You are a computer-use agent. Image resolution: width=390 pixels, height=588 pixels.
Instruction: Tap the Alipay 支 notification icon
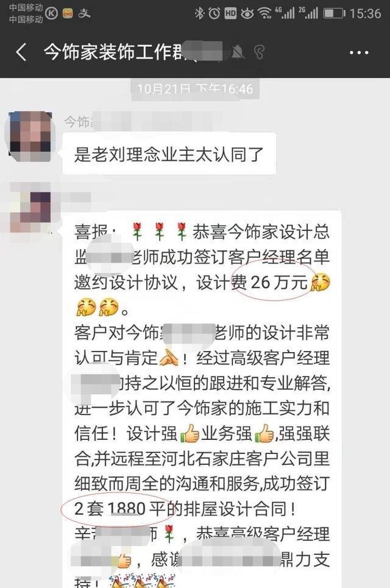tap(84, 13)
